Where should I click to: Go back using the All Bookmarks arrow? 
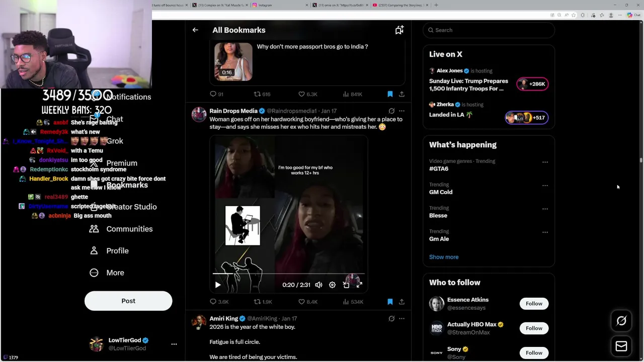tap(195, 30)
